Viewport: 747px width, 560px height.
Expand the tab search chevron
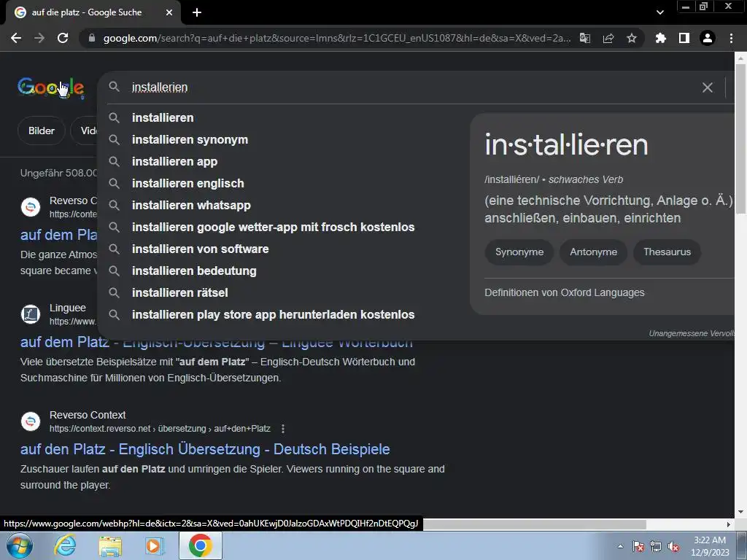pos(659,12)
